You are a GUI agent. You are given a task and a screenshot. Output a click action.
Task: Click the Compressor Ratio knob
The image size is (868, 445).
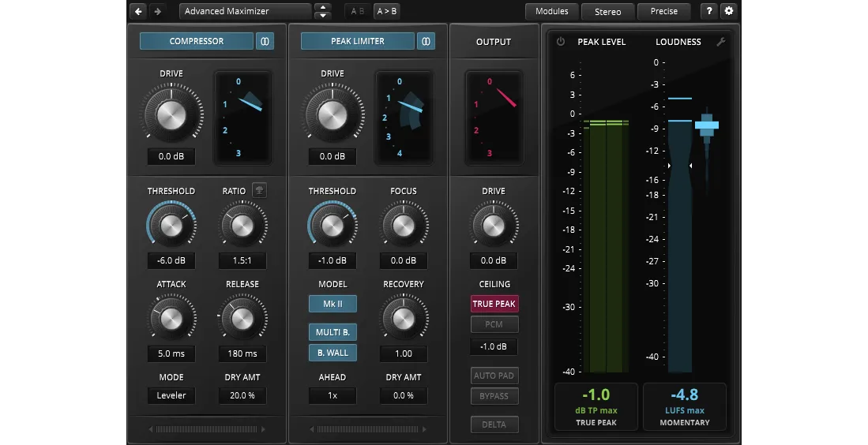(x=242, y=225)
